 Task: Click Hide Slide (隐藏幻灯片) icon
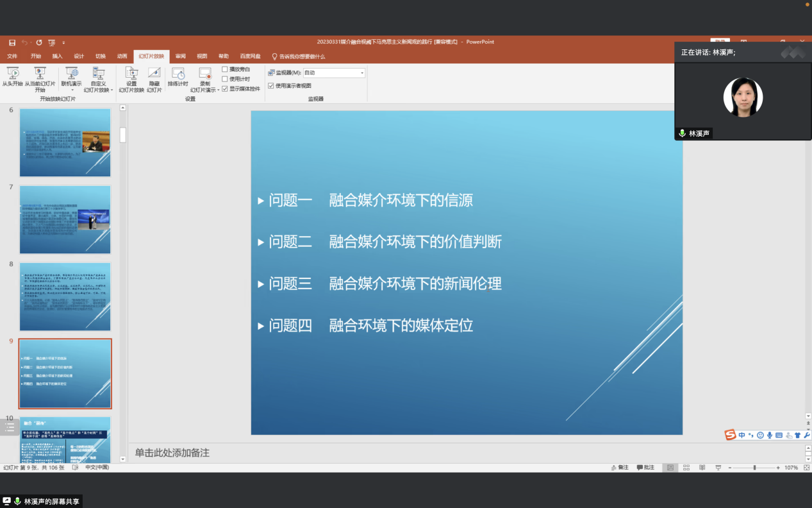(154, 74)
